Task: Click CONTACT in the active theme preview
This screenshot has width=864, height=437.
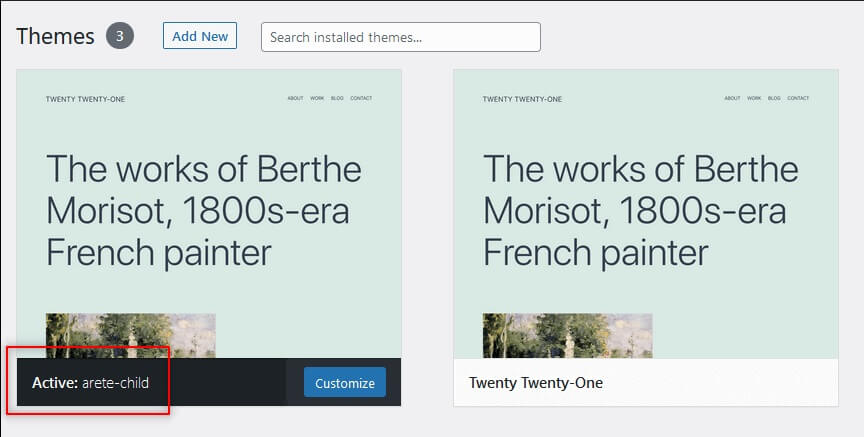Action: pos(361,98)
